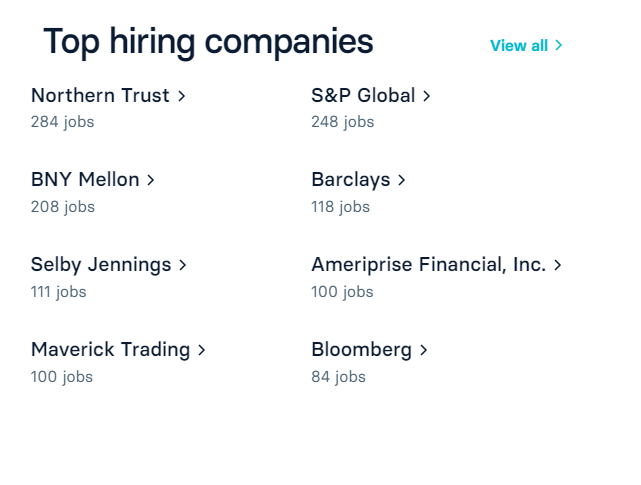Click the arrow beside Bloomberg
Viewport: 641px width, 485px height.
pos(424,350)
